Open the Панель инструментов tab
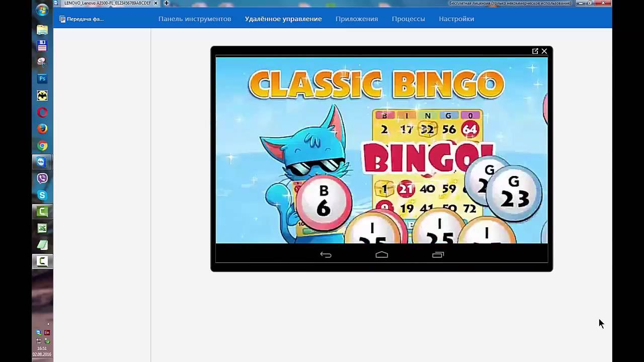Viewport: 644px width, 362px height. [x=195, y=19]
